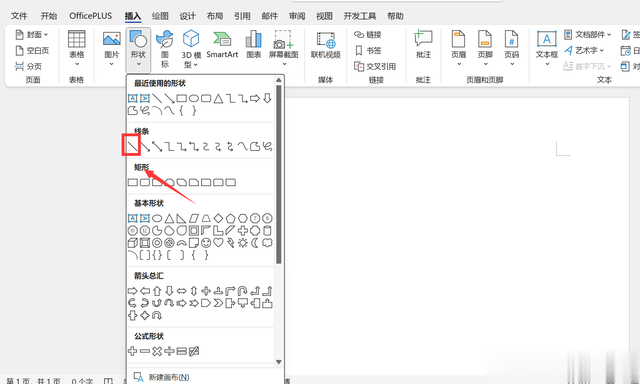Open the 视图 ribbon tab
Screen dimensions: 640x384
click(x=324, y=16)
